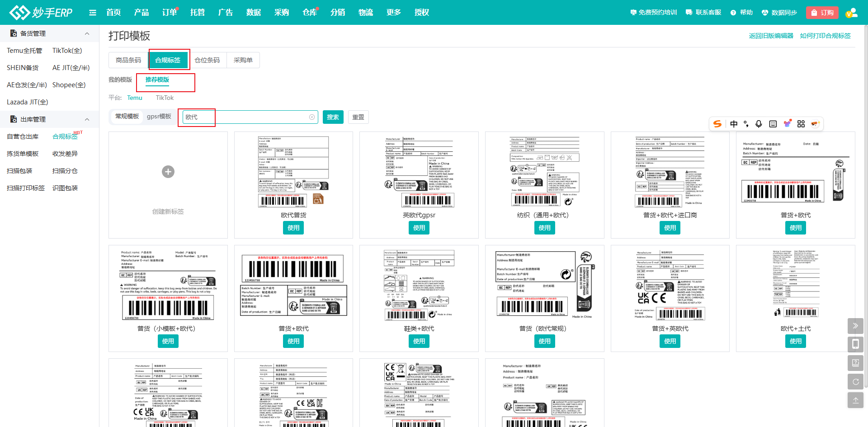The image size is (868, 427).
Task: Select the 常规模板 template type
Action: point(127,117)
